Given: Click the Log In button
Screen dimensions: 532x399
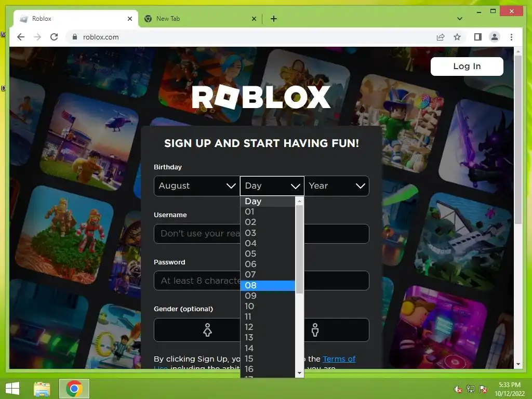Looking at the screenshot, I should click(x=467, y=66).
